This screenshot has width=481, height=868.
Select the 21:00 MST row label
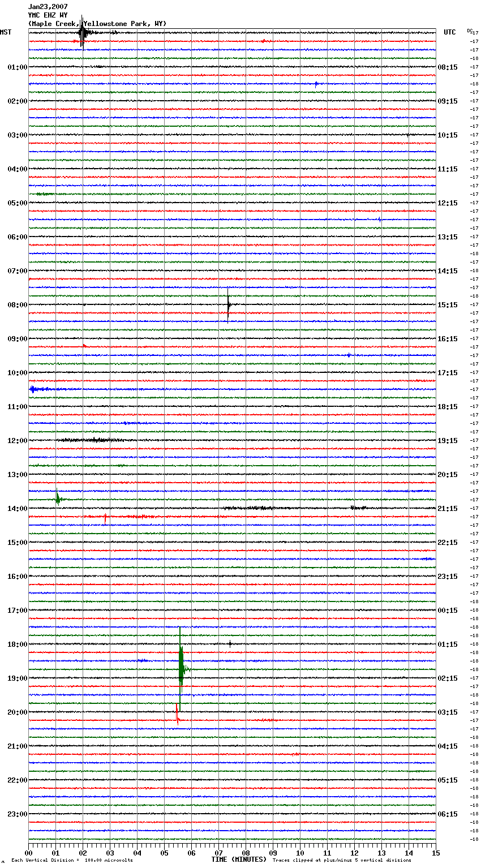click(17, 746)
